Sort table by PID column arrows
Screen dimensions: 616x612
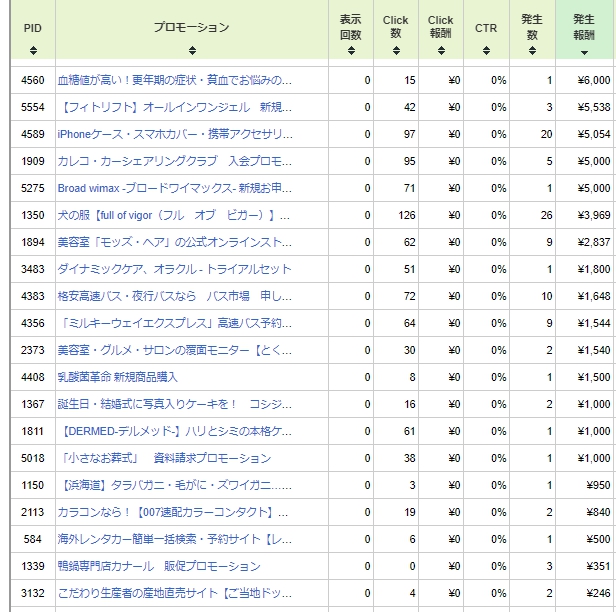pos(33,50)
